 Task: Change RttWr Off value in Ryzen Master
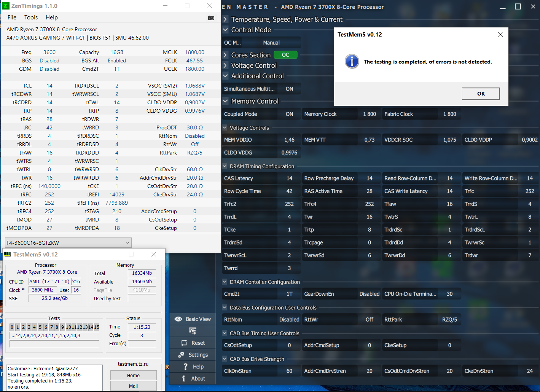pyautogui.click(x=369, y=320)
